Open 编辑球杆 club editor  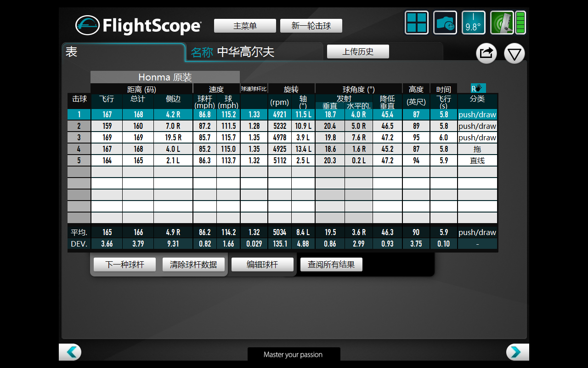[x=262, y=264]
